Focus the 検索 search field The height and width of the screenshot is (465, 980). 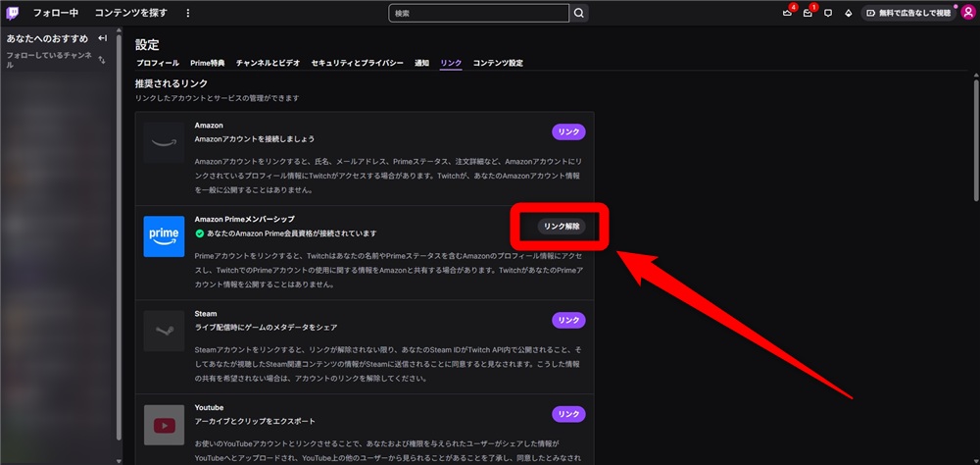coord(479,13)
